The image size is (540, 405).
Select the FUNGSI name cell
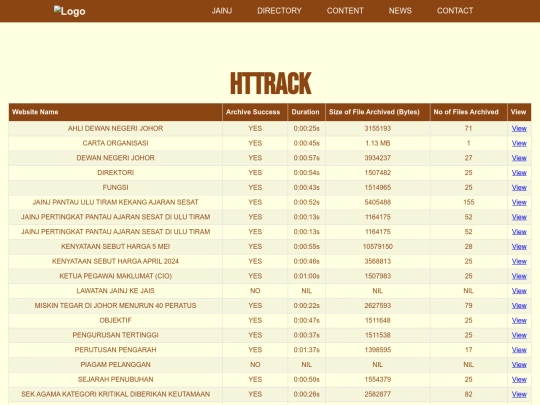pos(115,188)
